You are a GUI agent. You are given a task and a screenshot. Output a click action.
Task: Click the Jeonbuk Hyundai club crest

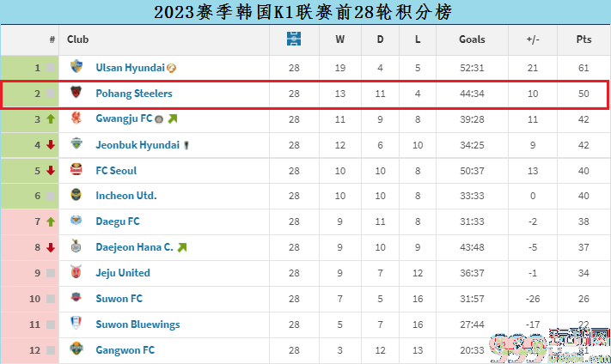(76, 143)
